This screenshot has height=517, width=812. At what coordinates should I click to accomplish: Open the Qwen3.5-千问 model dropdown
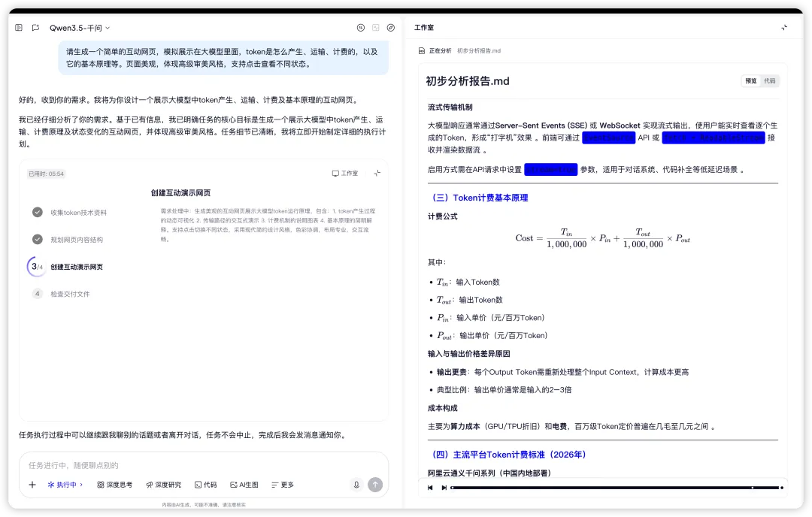pyautogui.click(x=80, y=28)
